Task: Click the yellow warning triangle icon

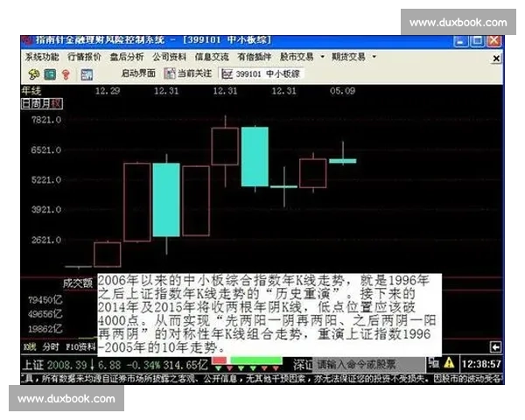Action: [450, 363]
